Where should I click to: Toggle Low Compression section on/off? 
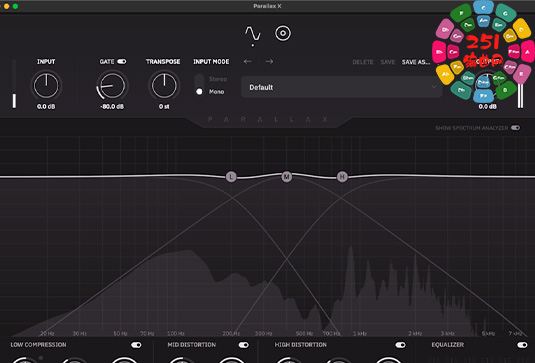click(x=136, y=345)
